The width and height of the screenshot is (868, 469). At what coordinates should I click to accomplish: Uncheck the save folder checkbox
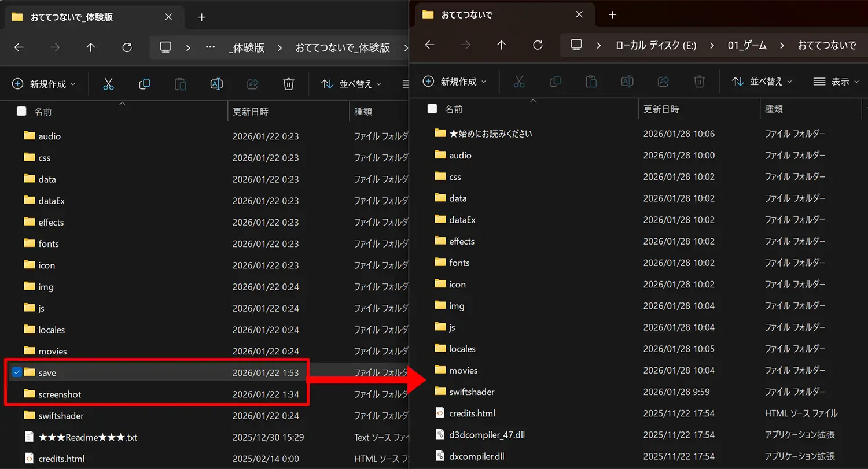[17, 372]
